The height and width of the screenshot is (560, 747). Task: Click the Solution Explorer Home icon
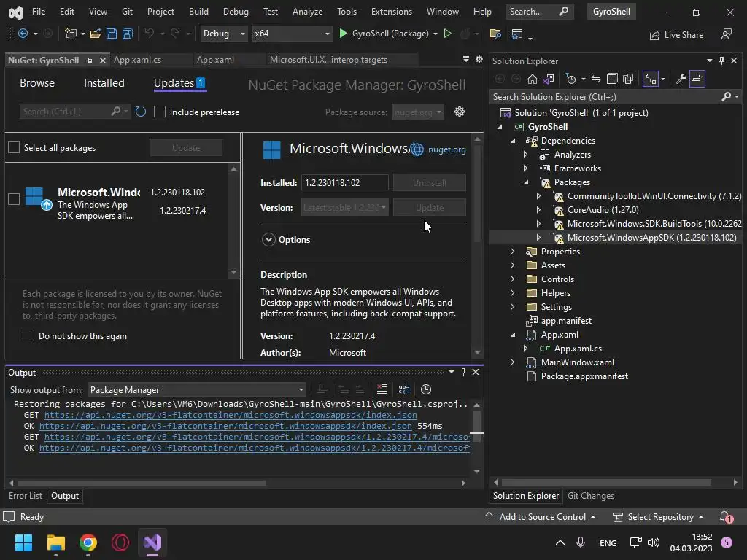(x=532, y=79)
